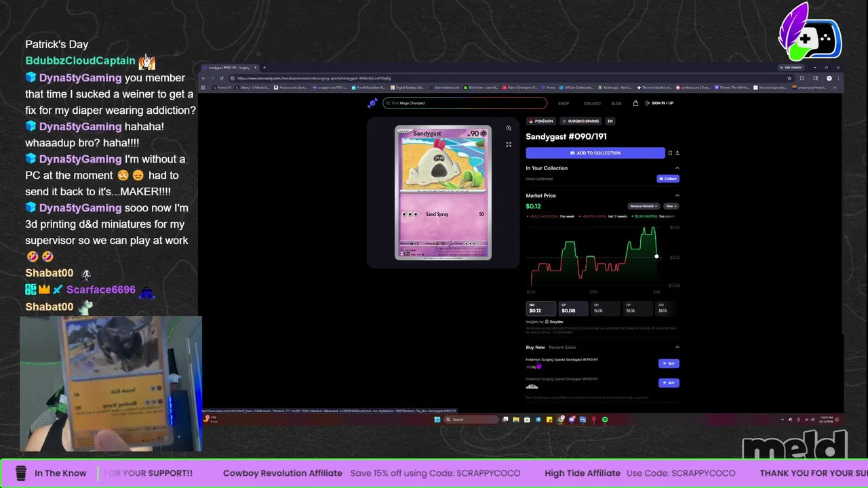
Task: Click the EN language tag
Action: tap(610, 121)
